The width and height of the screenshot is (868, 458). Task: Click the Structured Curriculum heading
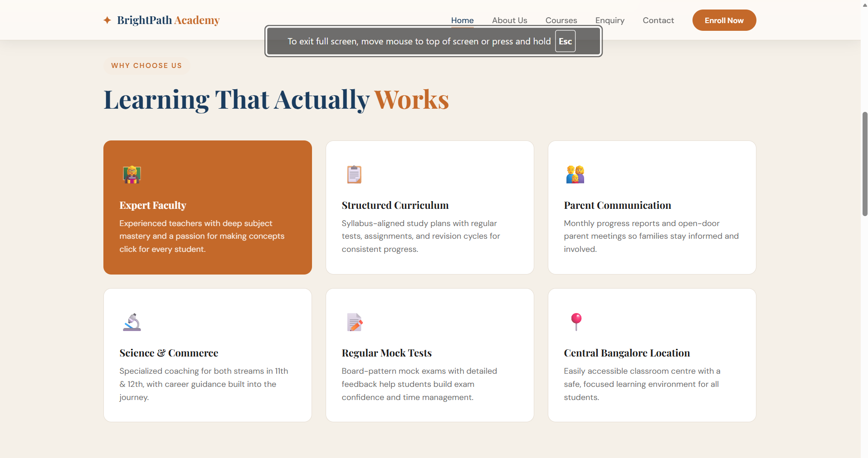(x=395, y=205)
